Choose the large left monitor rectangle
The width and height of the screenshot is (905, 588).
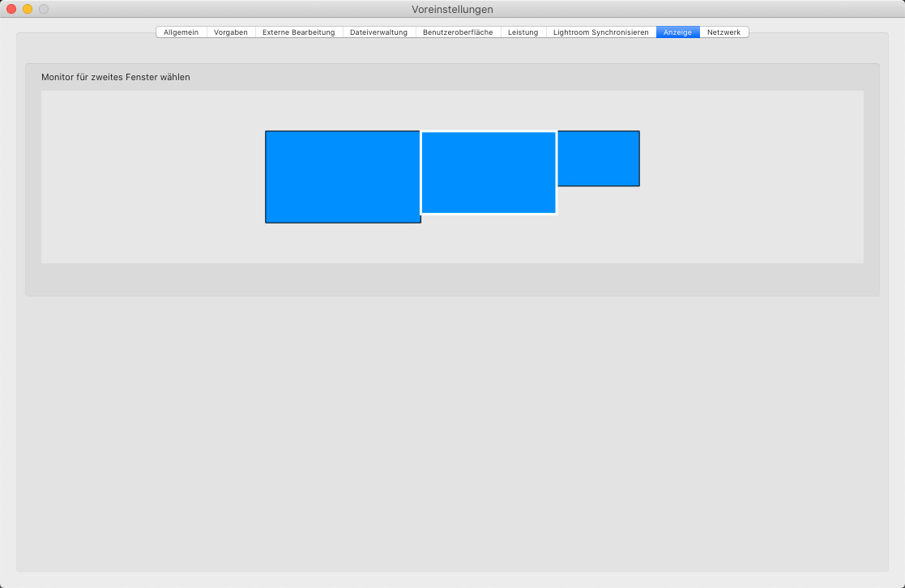pos(343,177)
